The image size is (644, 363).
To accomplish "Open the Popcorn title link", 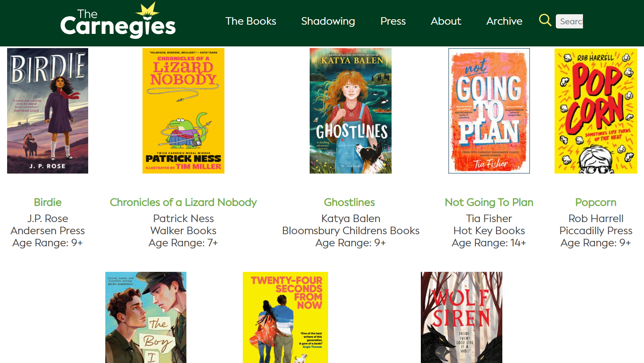I will [x=596, y=202].
